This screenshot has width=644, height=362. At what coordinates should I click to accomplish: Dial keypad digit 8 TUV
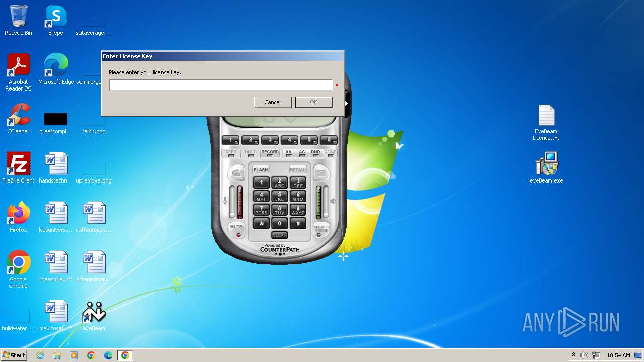click(279, 210)
